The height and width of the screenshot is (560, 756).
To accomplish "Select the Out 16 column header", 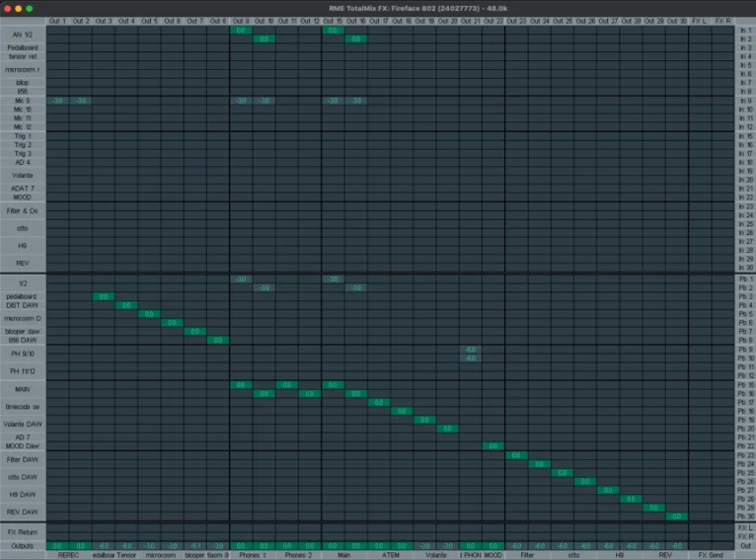I will pyautogui.click(x=355, y=21).
